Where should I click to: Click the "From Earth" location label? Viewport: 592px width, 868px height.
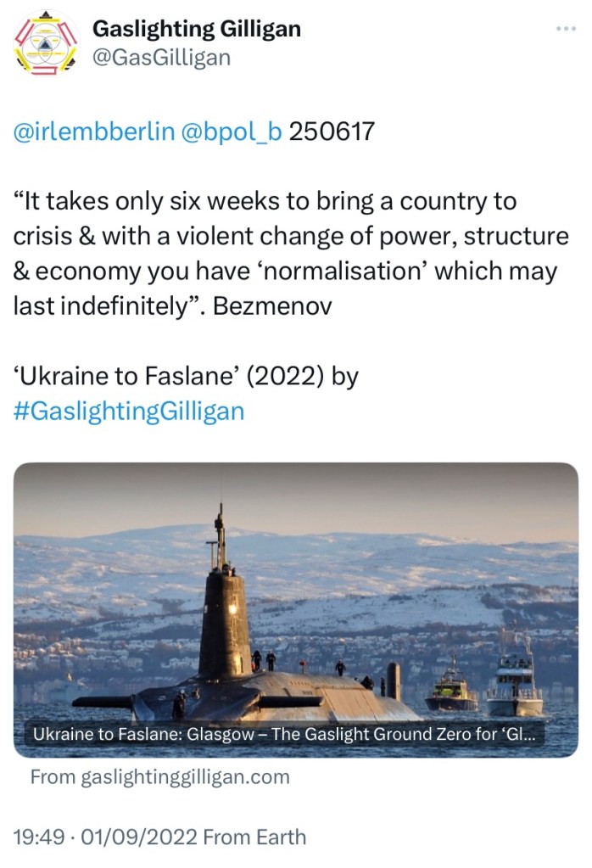[x=255, y=837]
